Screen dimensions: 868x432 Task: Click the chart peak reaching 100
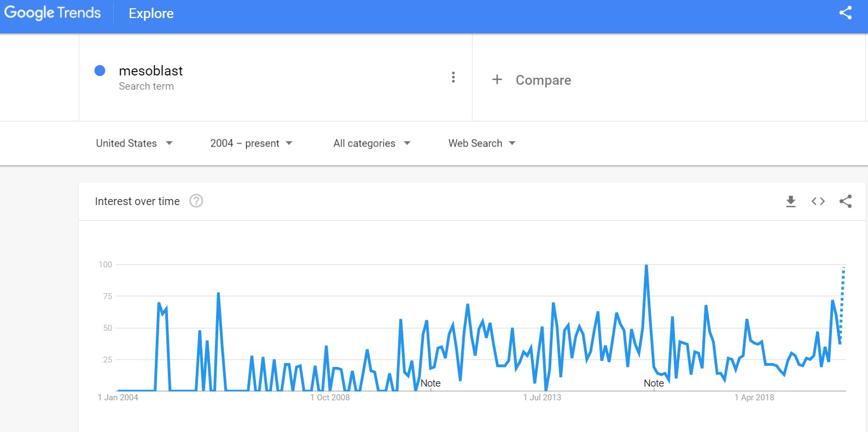click(x=646, y=266)
